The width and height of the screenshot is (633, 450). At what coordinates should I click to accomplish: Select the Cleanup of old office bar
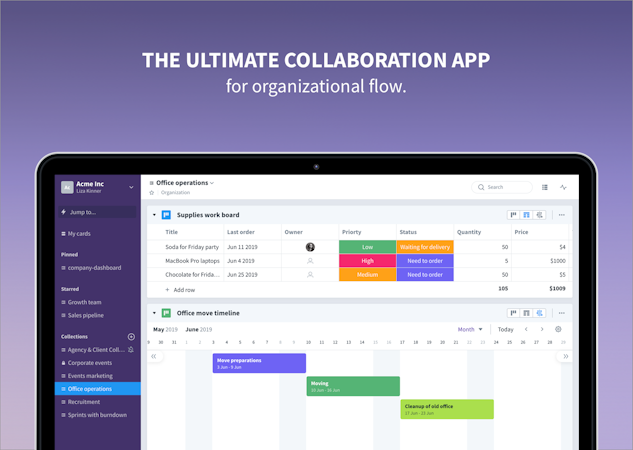pyautogui.click(x=447, y=409)
